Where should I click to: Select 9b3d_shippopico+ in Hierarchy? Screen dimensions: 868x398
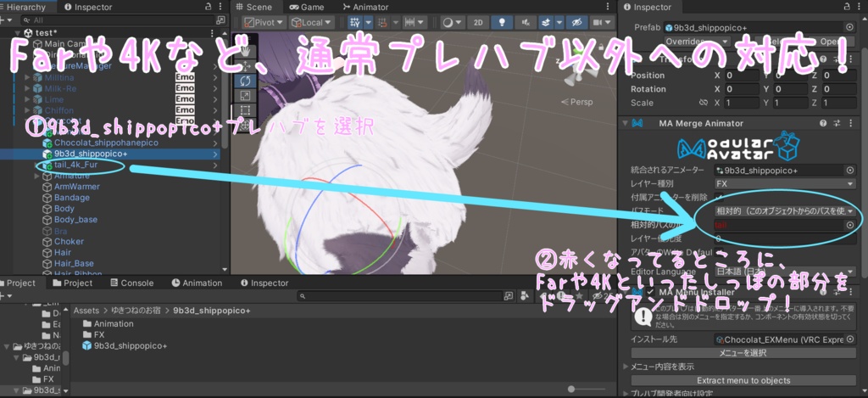pyautogui.click(x=91, y=154)
